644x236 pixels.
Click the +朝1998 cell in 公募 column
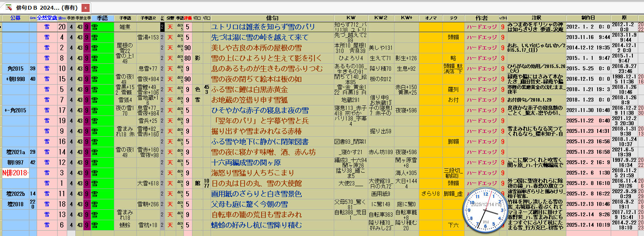pyautogui.click(x=15, y=79)
